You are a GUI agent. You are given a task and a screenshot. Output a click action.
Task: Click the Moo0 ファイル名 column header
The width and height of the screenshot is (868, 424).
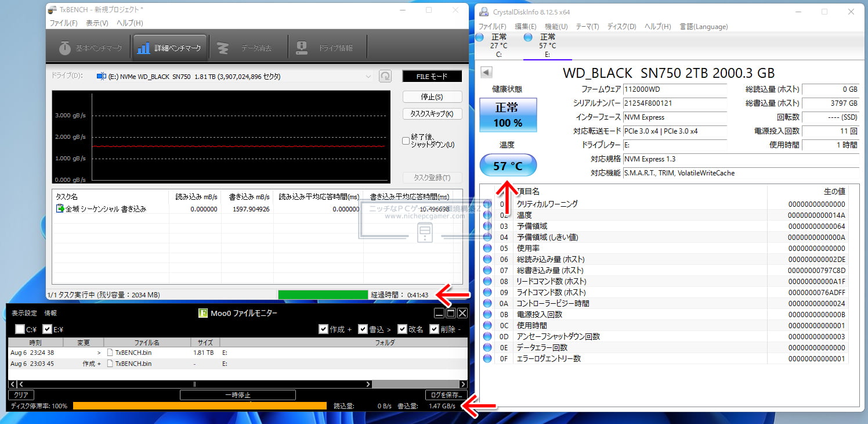[147, 343]
